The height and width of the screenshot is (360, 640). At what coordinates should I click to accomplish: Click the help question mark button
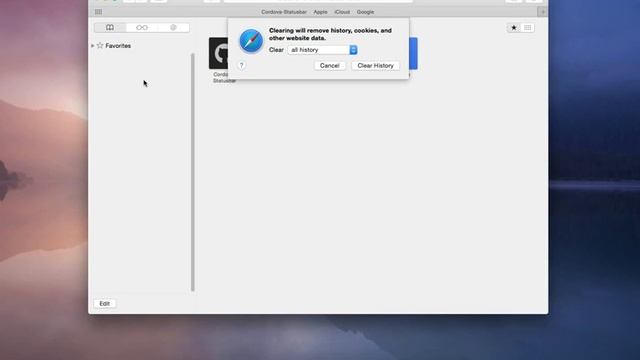point(242,65)
